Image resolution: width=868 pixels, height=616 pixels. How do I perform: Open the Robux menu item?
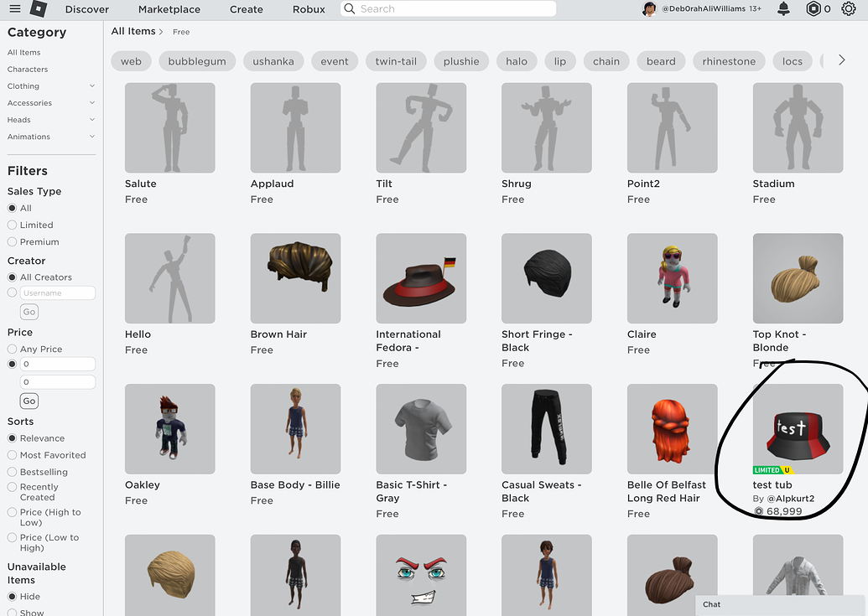[x=309, y=9]
